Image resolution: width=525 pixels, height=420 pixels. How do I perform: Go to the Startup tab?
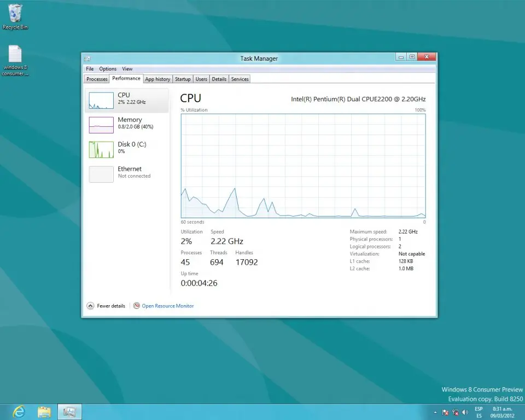pyautogui.click(x=183, y=79)
